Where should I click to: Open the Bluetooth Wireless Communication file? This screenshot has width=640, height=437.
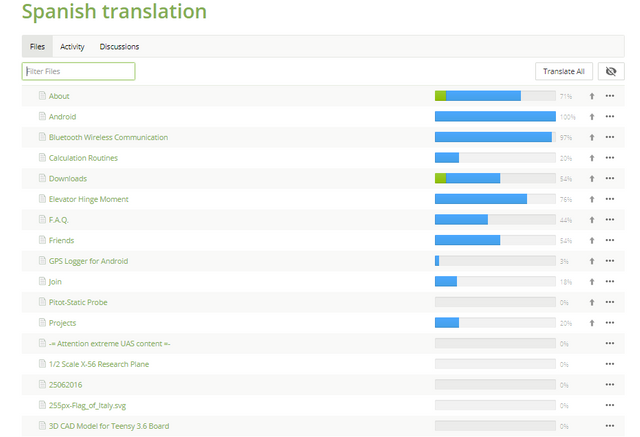[108, 137]
